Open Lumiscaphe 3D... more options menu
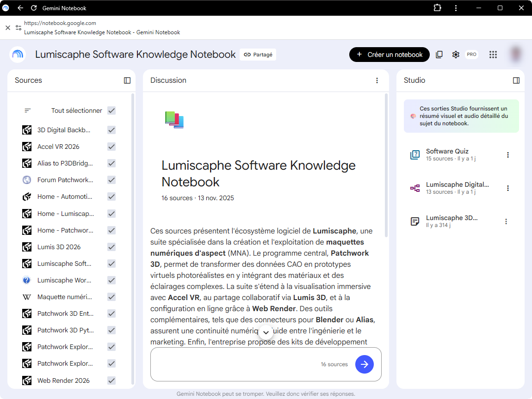This screenshot has width=532, height=399. click(506, 221)
